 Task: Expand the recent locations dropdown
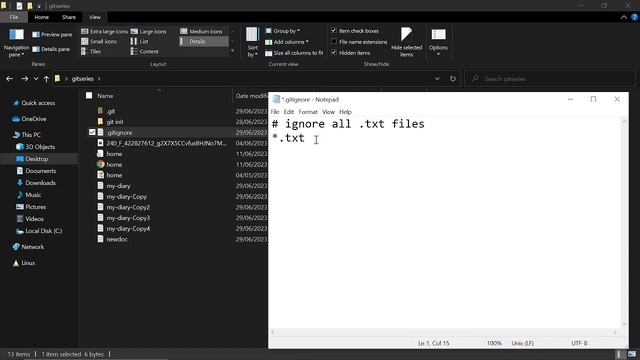click(36, 79)
